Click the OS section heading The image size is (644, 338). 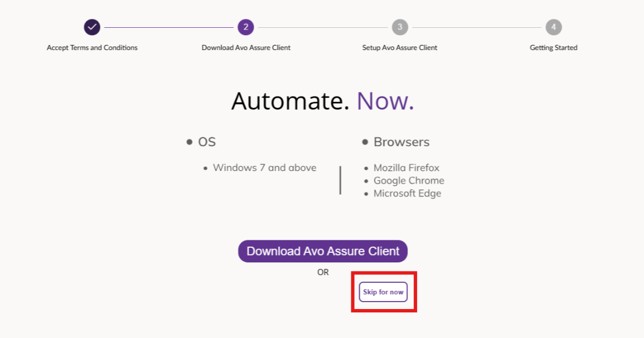[207, 142]
